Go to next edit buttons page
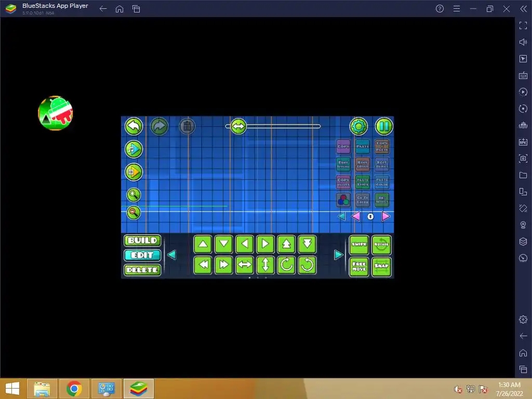 (338, 255)
